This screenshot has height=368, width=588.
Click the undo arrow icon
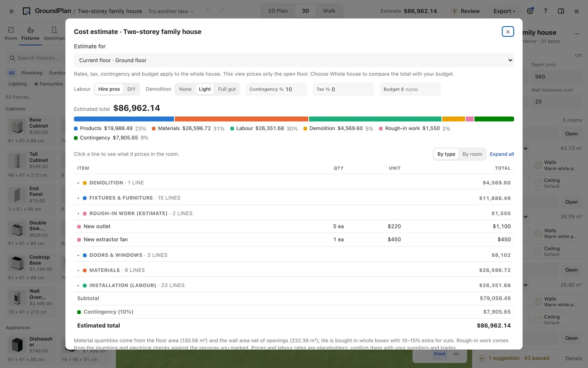(x=208, y=11)
